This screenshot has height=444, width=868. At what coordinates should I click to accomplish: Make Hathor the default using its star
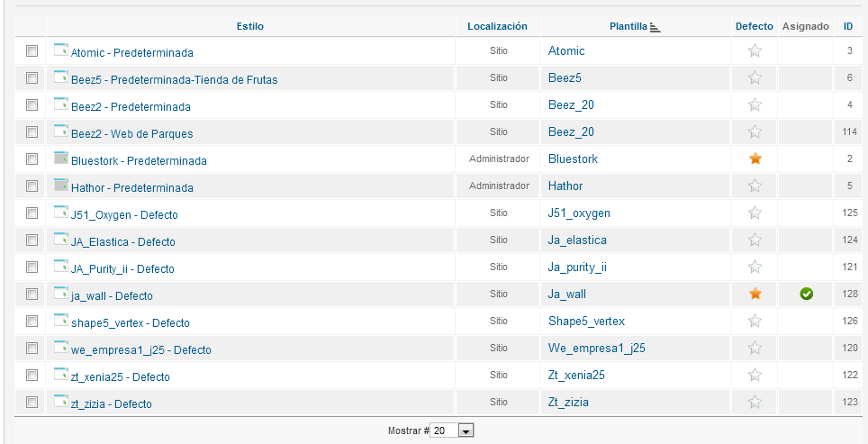point(755,186)
